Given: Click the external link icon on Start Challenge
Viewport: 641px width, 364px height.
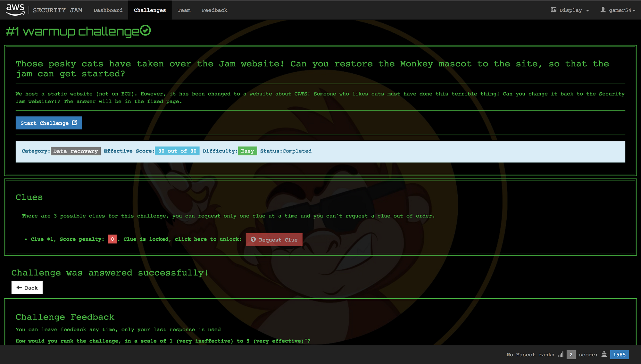Looking at the screenshot, I should coord(75,123).
